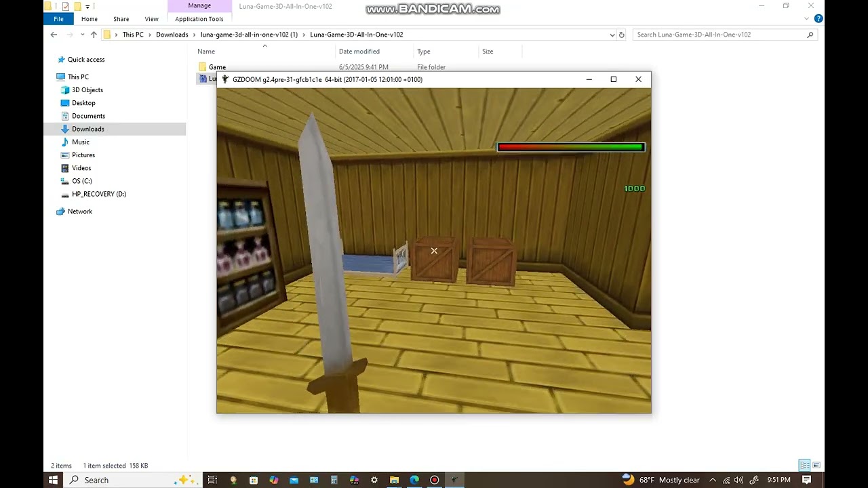Click the New folder icon in the Quick Access Toolbar
Image resolution: width=868 pixels, height=488 pixels.
tap(77, 6)
